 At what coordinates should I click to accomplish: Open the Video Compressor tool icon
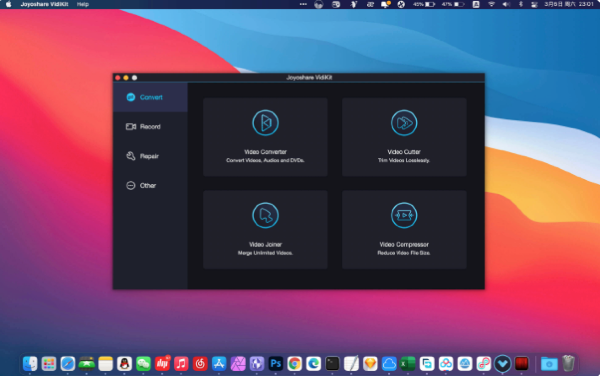[x=404, y=215]
